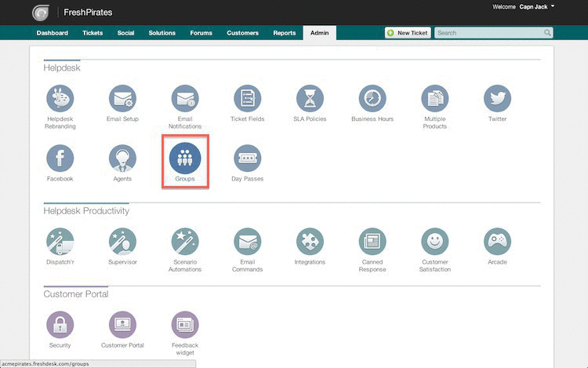Click the Twitter label link
Image resolution: width=588 pixels, height=368 pixels.
click(x=497, y=119)
